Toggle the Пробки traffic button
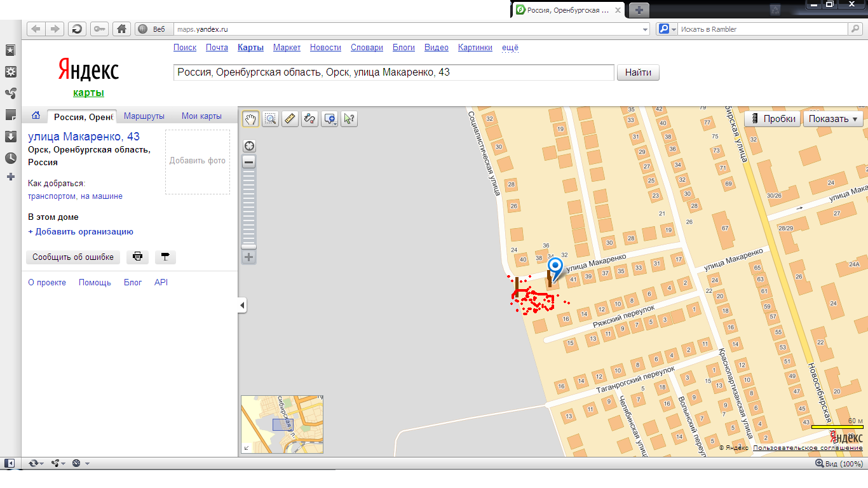 pyautogui.click(x=773, y=119)
